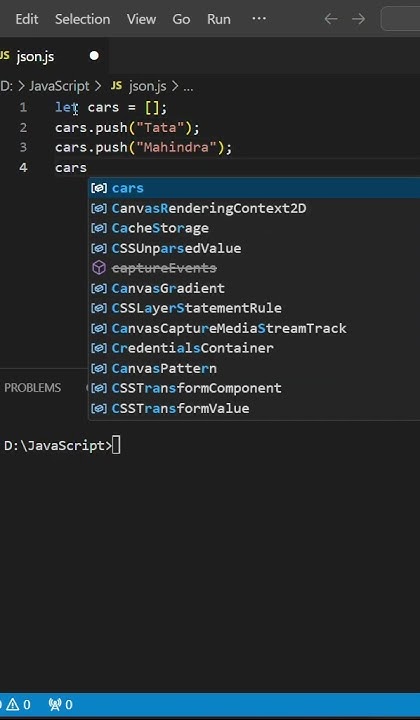Viewport: 420px width, 720px height.
Task: Open the Run menu
Action: click(218, 19)
